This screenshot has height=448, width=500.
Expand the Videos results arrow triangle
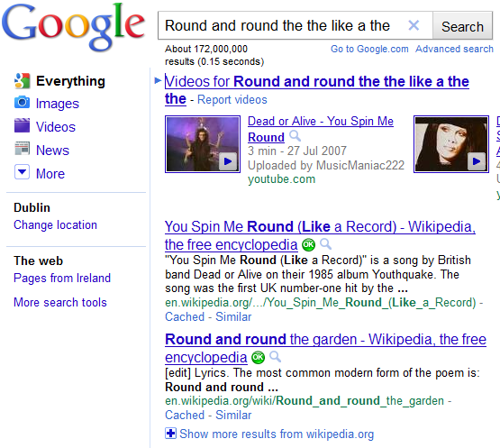(x=158, y=80)
